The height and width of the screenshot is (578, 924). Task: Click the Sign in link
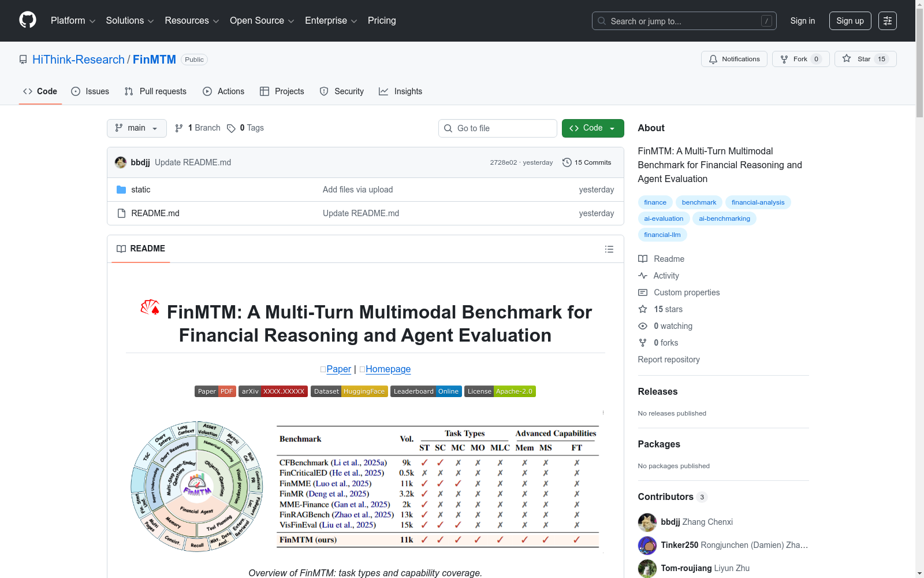(x=803, y=21)
